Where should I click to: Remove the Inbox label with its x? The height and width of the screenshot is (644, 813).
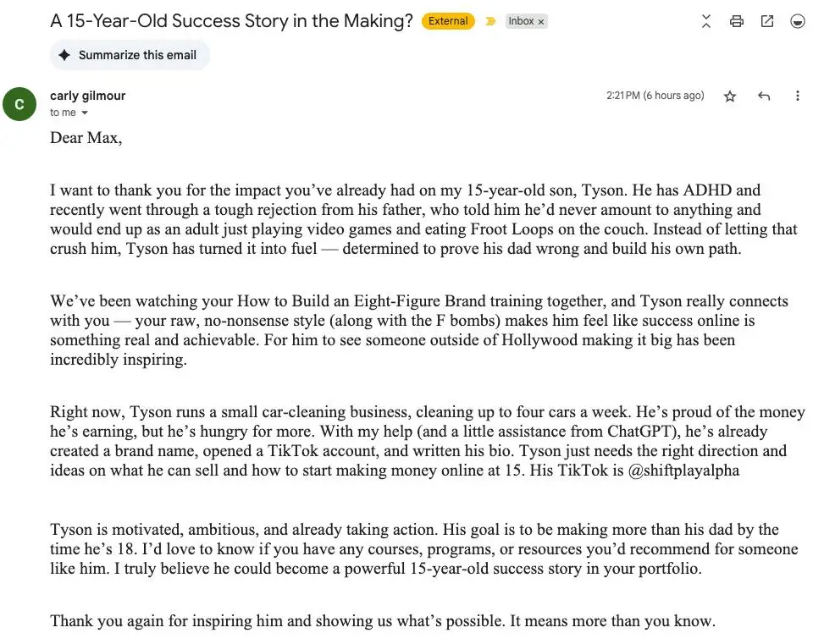coord(541,22)
